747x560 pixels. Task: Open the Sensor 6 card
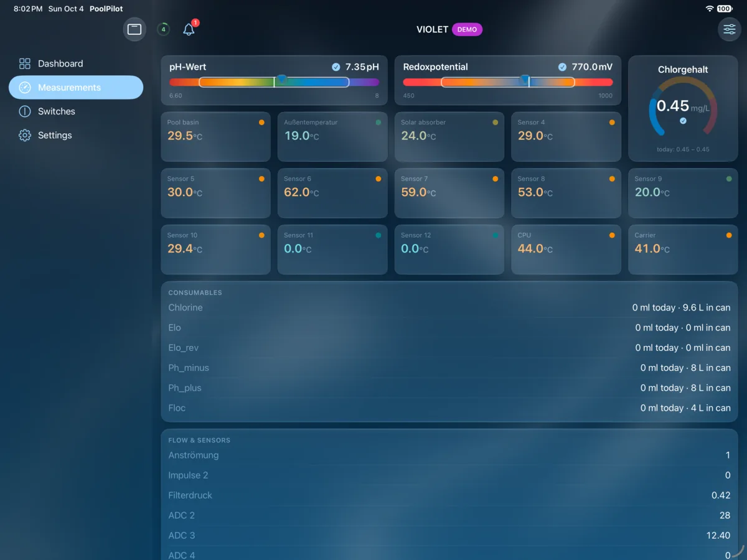(332, 193)
